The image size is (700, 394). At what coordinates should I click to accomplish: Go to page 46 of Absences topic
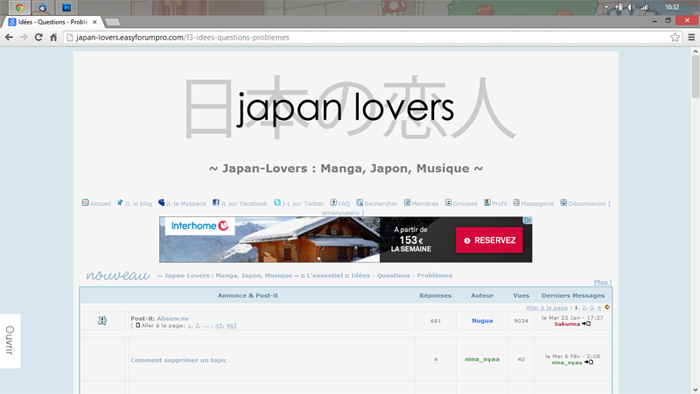230,326
